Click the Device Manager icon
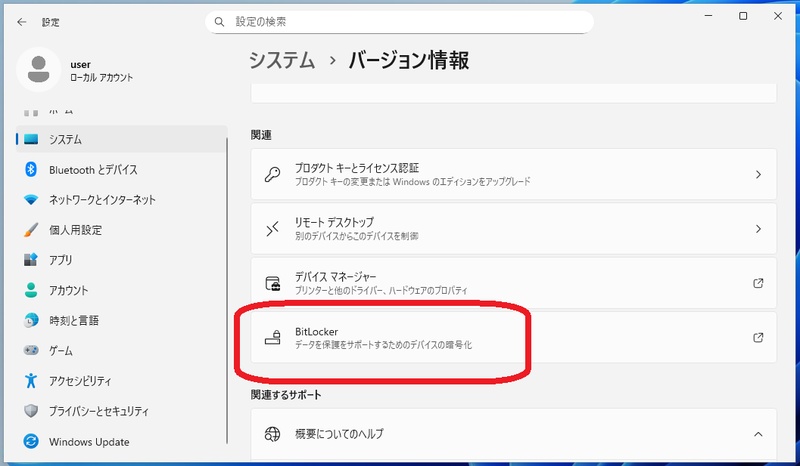The image size is (800, 466). (272, 283)
